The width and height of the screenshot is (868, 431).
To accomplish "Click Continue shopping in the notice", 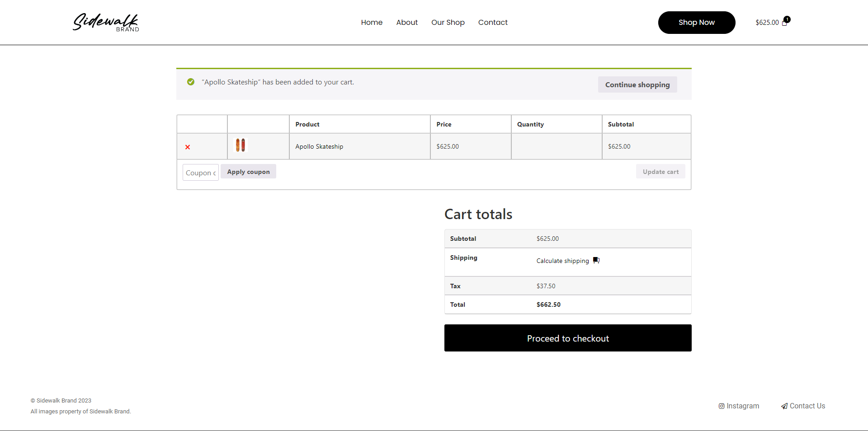I will pyautogui.click(x=637, y=84).
